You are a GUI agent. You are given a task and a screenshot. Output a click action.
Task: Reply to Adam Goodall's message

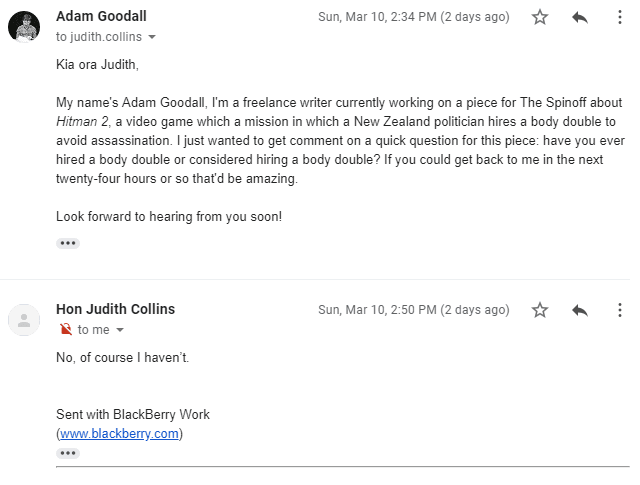580,17
